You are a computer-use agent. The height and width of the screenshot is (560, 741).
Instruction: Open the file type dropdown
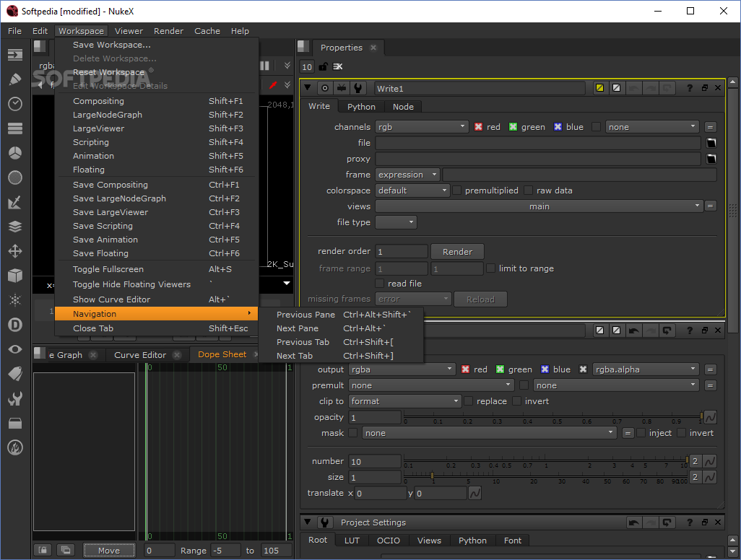pos(396,222)
